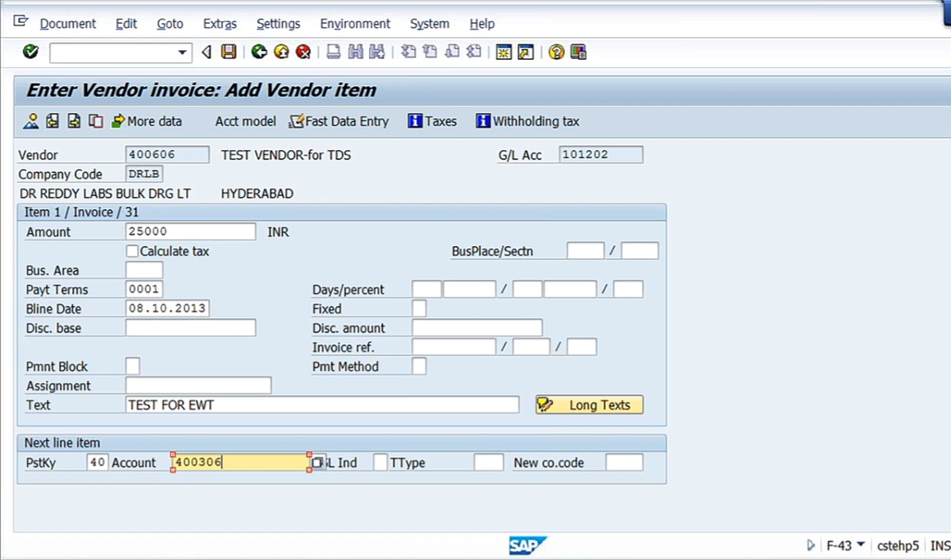Image resolution: width=951 pixels, height=560 pixels.
Task: Open the Help menu
Action: (482, 24)
